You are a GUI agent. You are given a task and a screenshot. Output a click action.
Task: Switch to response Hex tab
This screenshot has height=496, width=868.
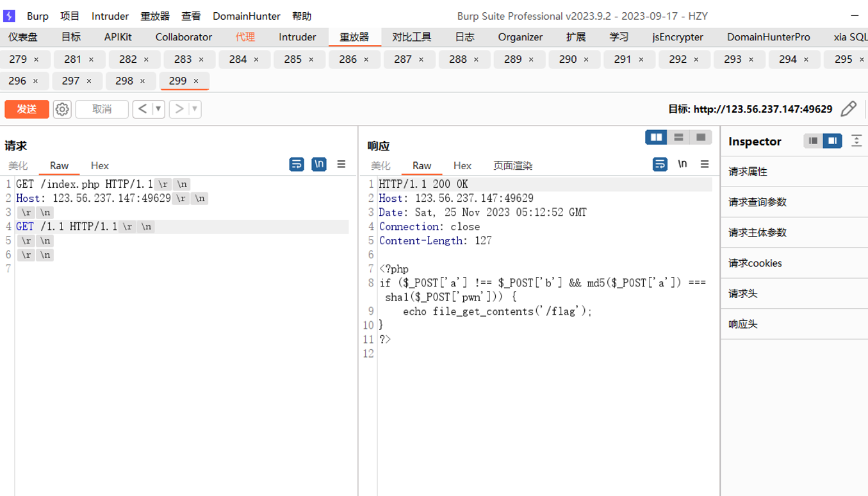pyautogui.click(x=463, y=165)
